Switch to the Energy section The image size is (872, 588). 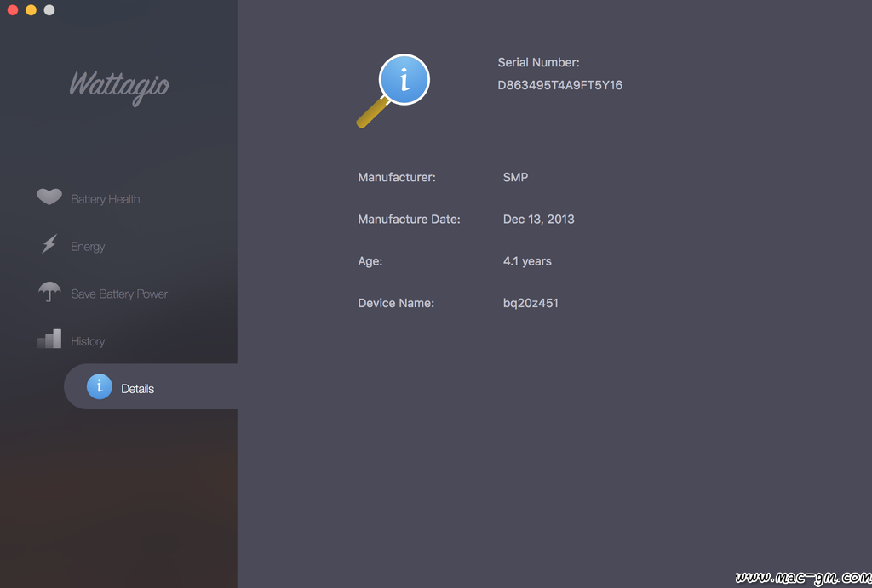pyautogui.click(x=88, y=246)
